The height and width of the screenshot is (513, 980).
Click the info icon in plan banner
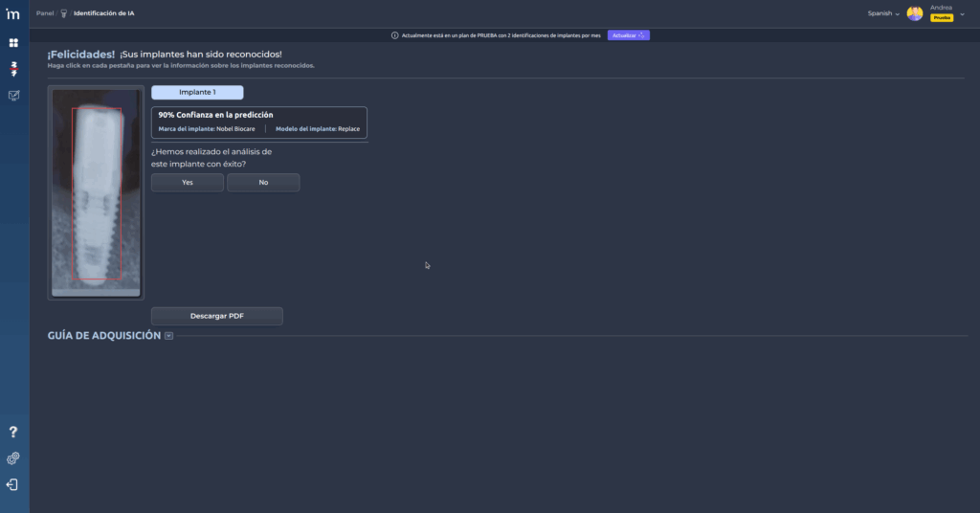point(395,35)
